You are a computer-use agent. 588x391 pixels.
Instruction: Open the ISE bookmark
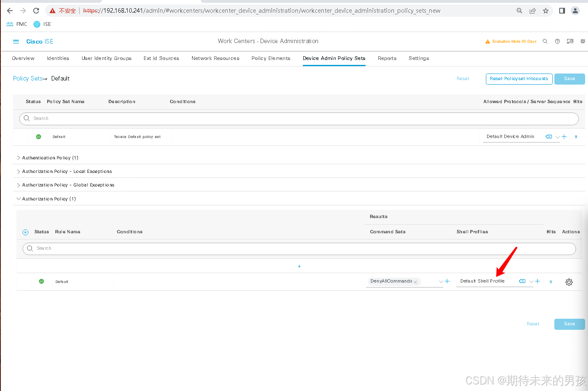[42, 24]
